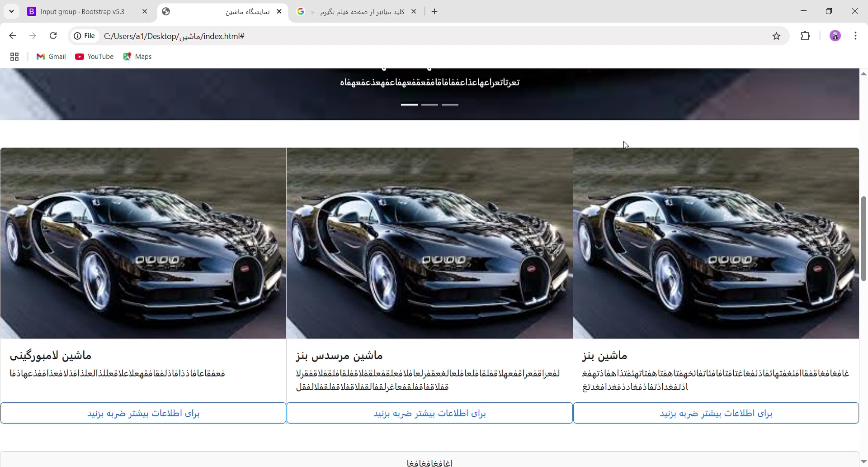Click the ماشین بنز card title

(x=605, y=356)
